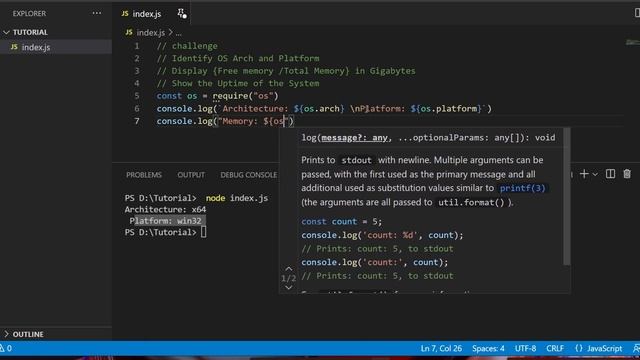
Task: Click the feedback icon at status bar end
Action: pos(636,349)
